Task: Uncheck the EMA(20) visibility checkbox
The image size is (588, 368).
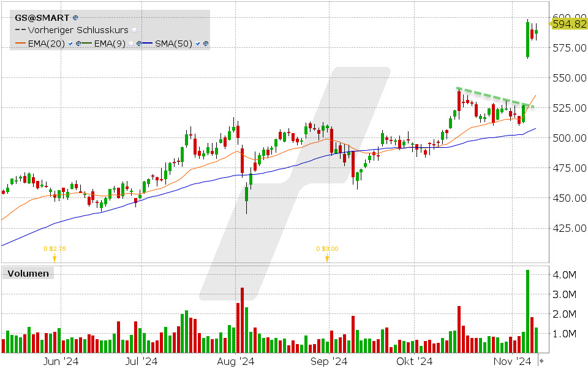Action: pyautogui.click(x=70, y=44)
